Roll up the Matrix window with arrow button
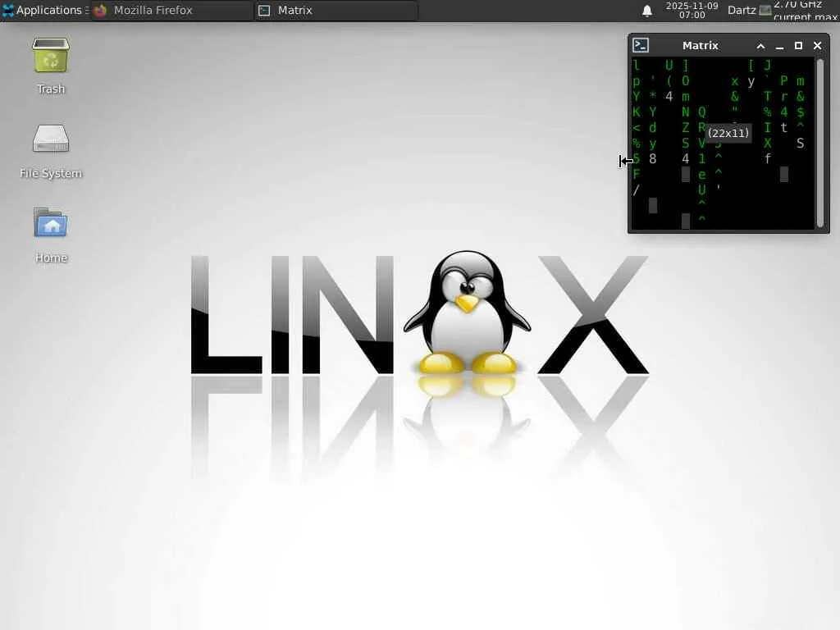Image resolution: width=840 pixels, height=630 pixels. point(760,46)
